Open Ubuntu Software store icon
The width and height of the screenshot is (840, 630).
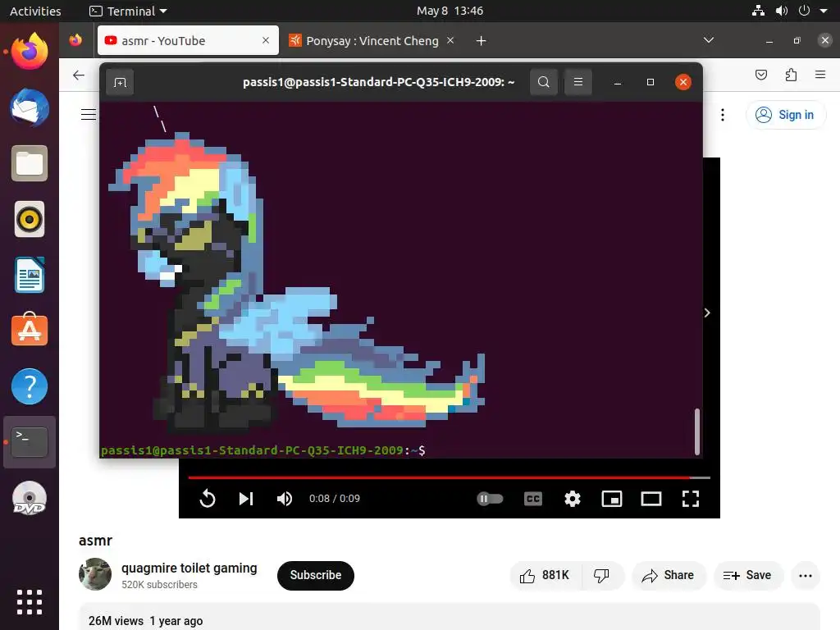tap(30, 330)
